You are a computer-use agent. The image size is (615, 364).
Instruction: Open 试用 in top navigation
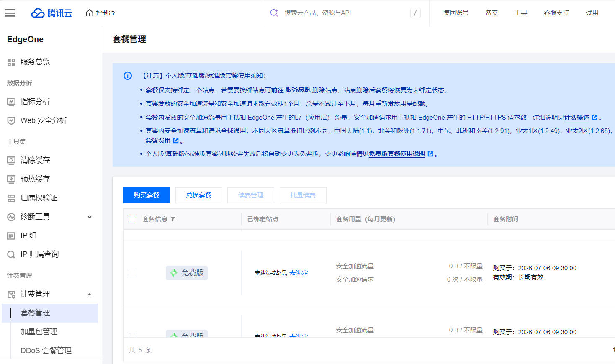tap(592, 13)
